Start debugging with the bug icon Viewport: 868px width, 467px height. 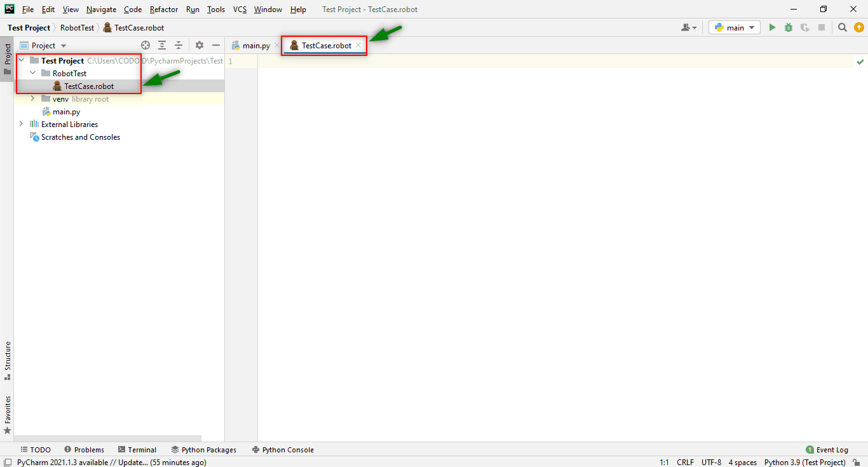pyautogui.click(x=788, y=27)
